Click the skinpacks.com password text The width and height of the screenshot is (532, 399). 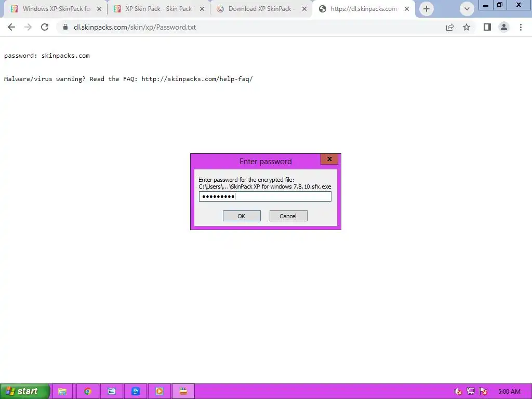(x=65, y=56)
